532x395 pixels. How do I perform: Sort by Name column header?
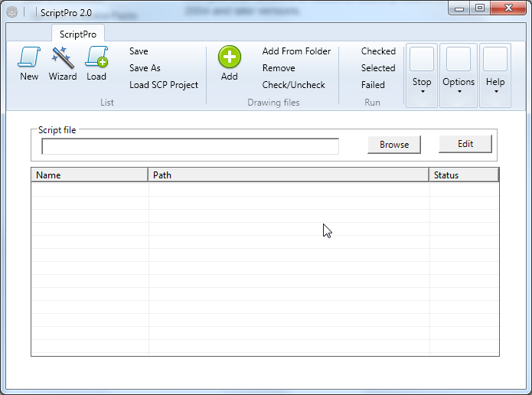[90, 175]
